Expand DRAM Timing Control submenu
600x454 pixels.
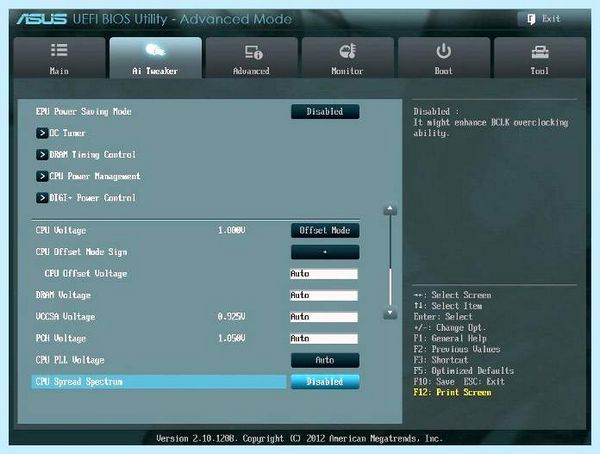[86, 155]
